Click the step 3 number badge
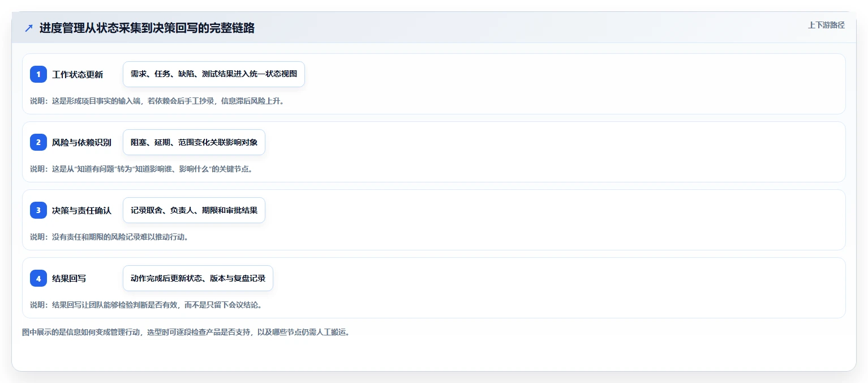 coord(38,210)
